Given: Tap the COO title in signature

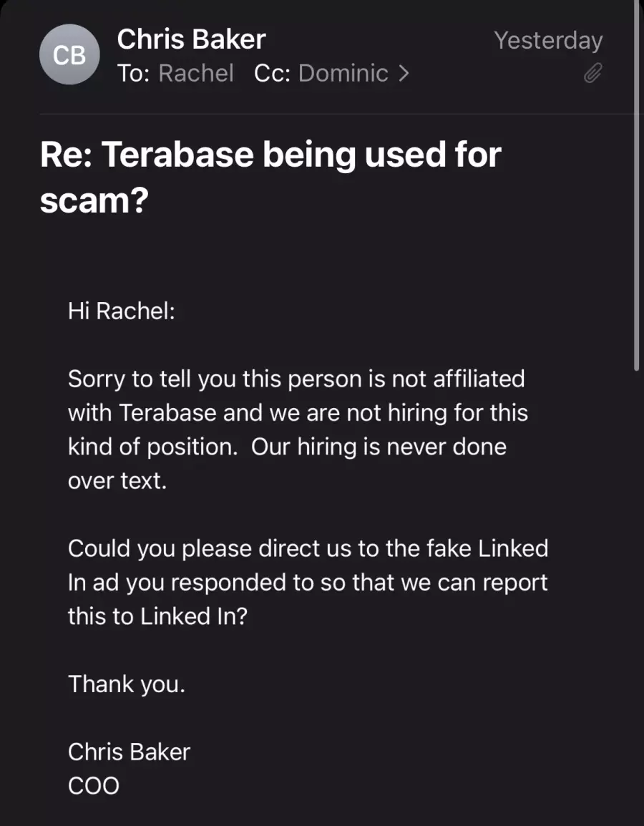Looking at the screenshot, I should (x=94, y=786).
